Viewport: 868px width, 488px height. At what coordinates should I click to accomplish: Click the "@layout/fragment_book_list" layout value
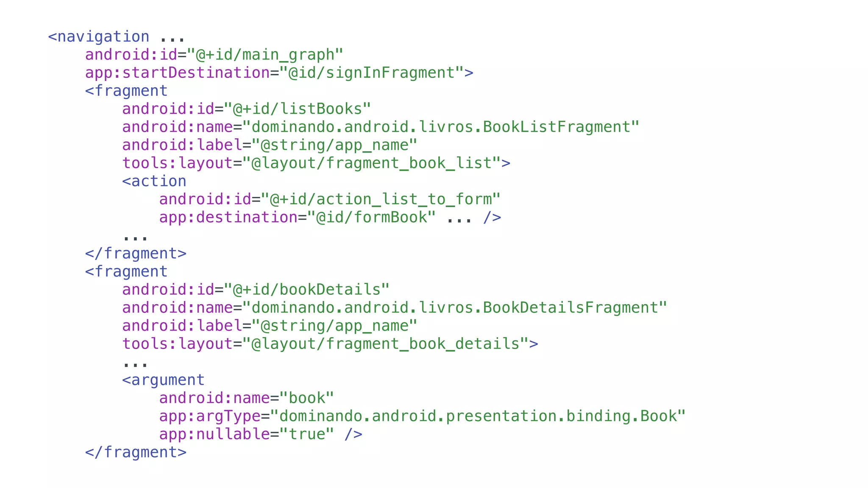372,163
